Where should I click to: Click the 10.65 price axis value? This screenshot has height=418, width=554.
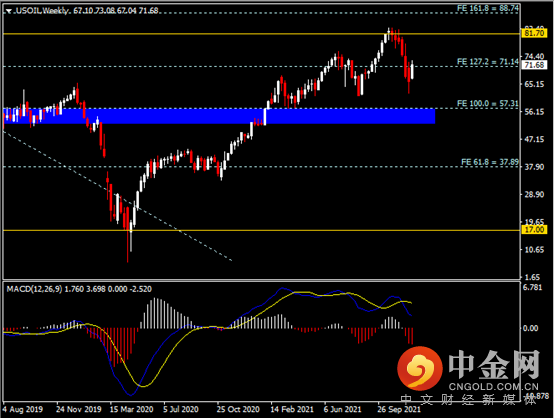click(534, 250)
